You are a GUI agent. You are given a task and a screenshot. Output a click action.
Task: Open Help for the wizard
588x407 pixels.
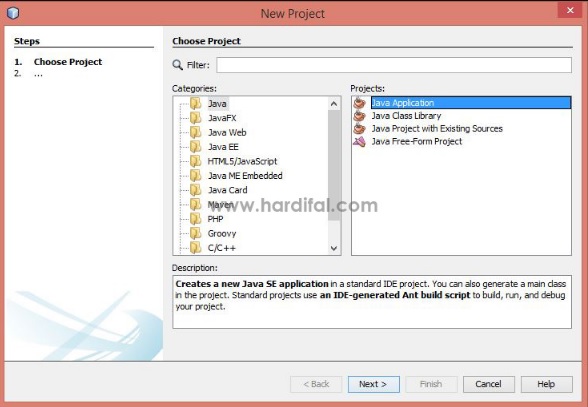click(546, 384)
